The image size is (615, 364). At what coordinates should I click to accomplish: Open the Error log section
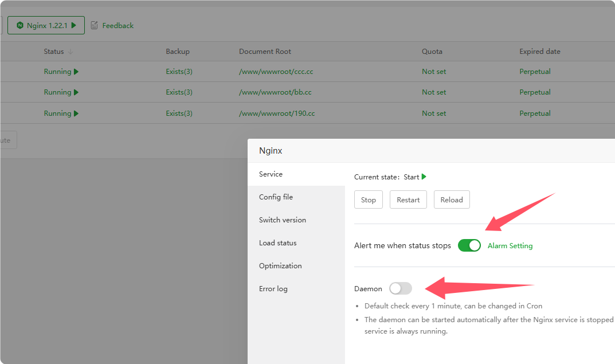[273, 288]
